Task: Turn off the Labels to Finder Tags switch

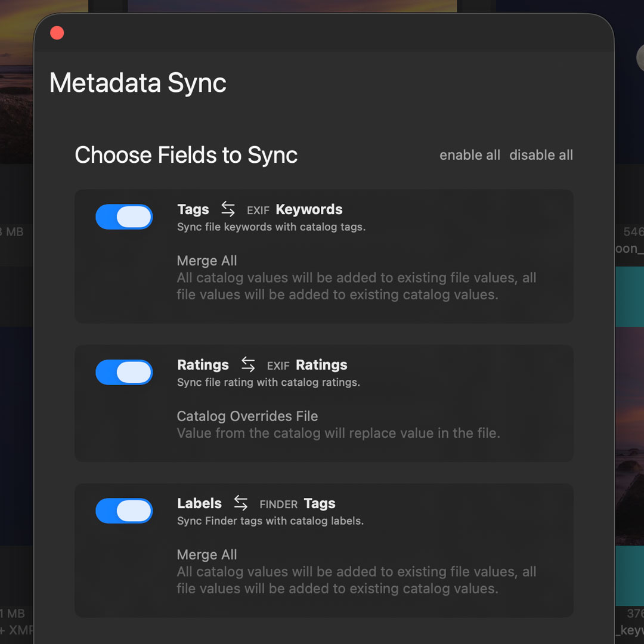Action: [124, 511]
